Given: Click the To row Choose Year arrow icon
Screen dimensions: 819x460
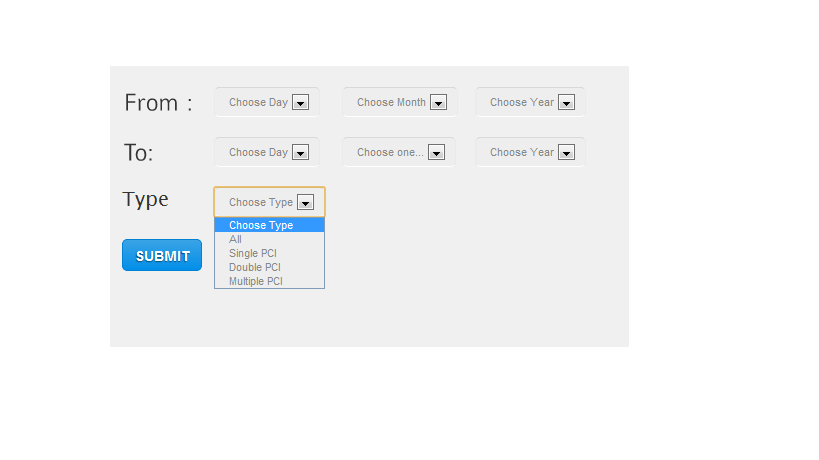Looking at the screenshot, I should (x=566, y=152).
